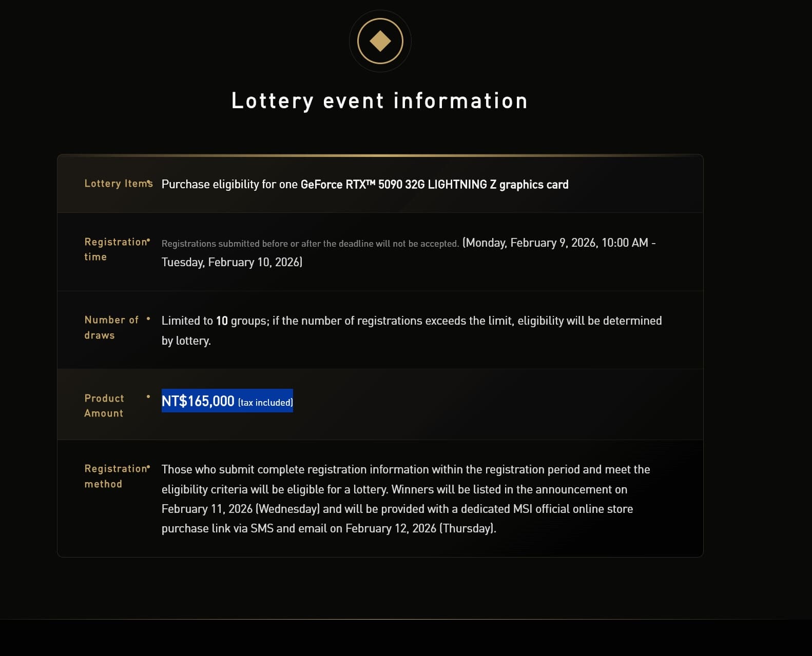Viewport: 812px width, 656px height.
Task: Click the gray registration deadline notice text
Action: (x=310, y=244)
